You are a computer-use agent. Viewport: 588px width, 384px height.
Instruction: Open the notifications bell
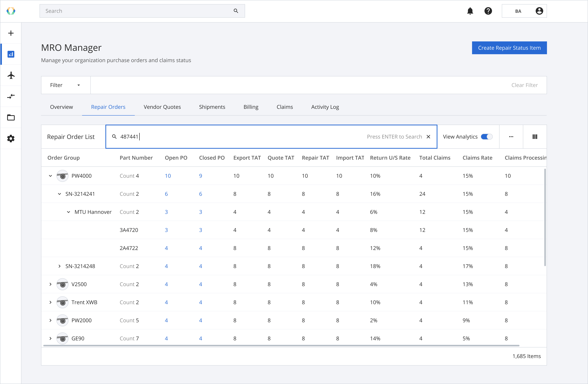470,11
